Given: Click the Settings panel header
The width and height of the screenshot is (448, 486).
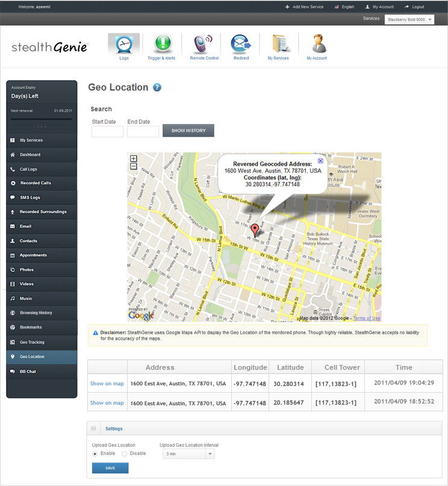Looking at the screenshot, I should point(264,429).
